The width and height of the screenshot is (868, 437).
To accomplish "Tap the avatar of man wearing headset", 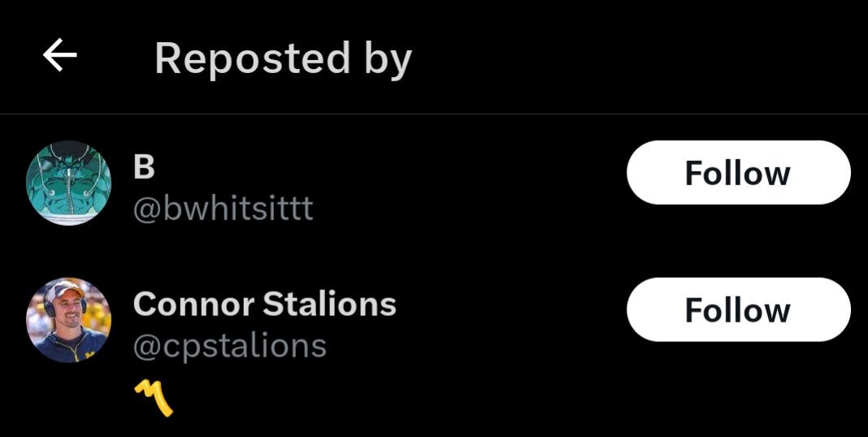I will tap(68, 320).
